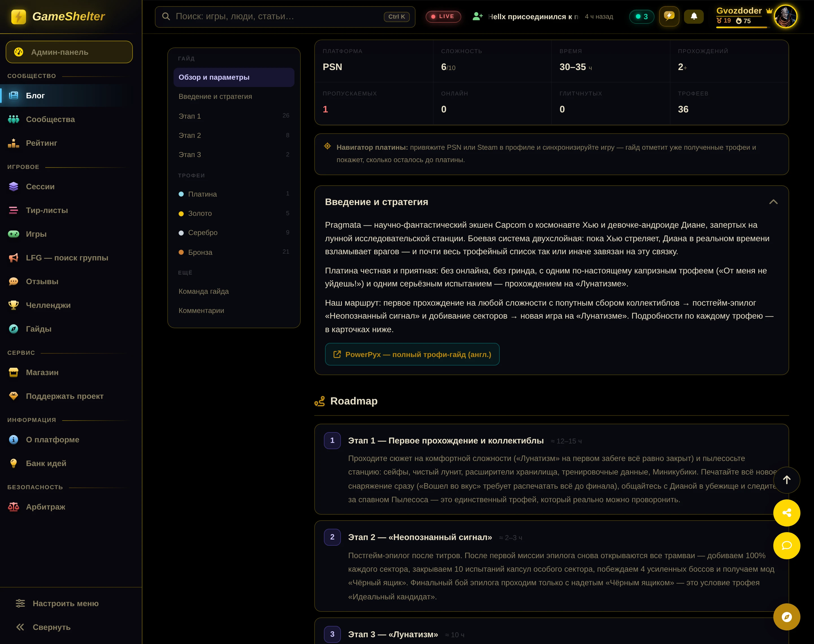Click the LFG megaphone icon
The image size is (814, 644).
14,258
